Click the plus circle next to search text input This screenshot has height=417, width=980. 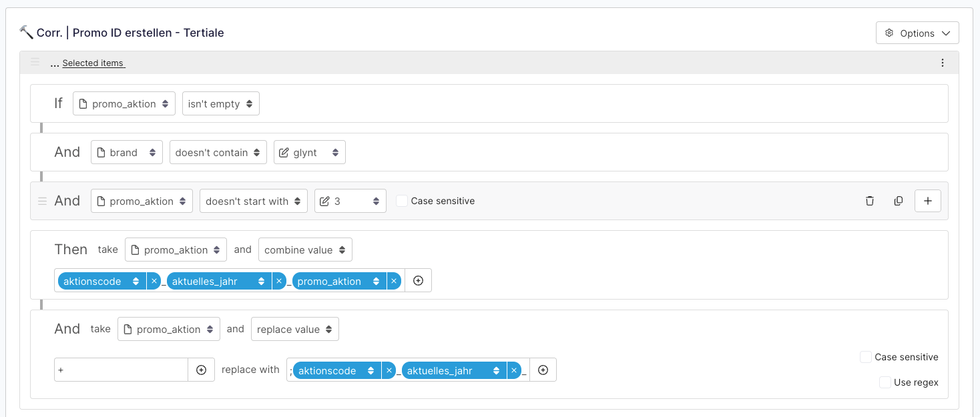coord(202,370)
